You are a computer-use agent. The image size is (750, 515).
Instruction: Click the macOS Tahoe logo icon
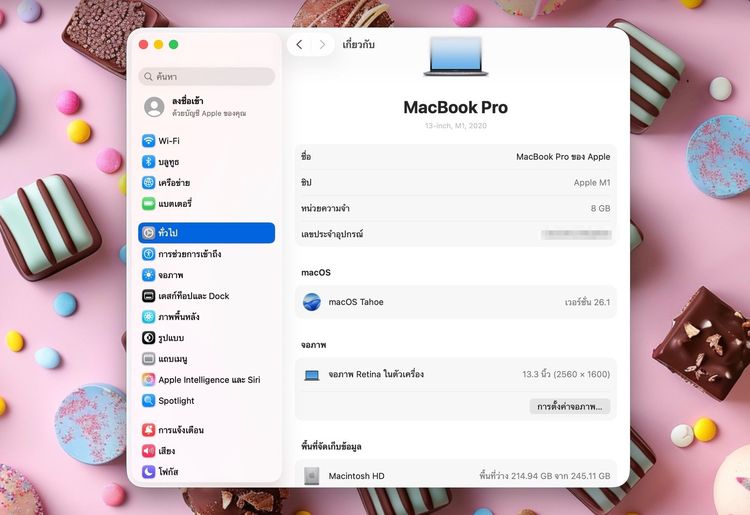312,302
